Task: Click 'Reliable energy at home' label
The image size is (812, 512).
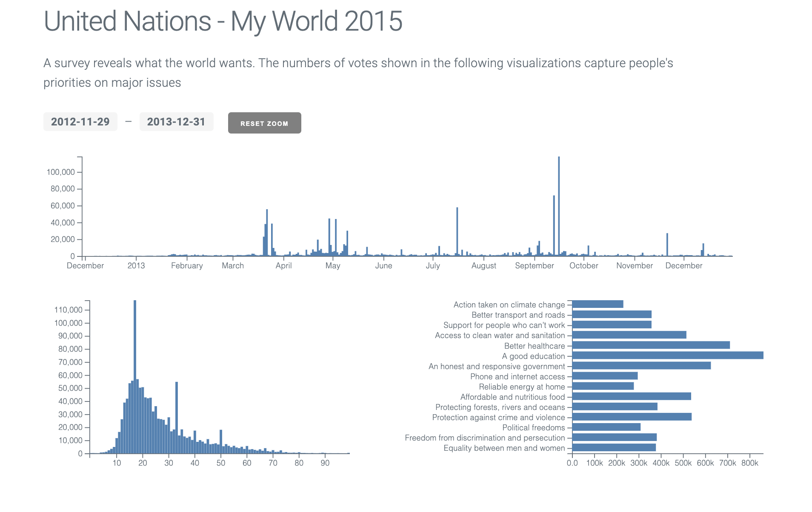Action: tap(522, 387)
